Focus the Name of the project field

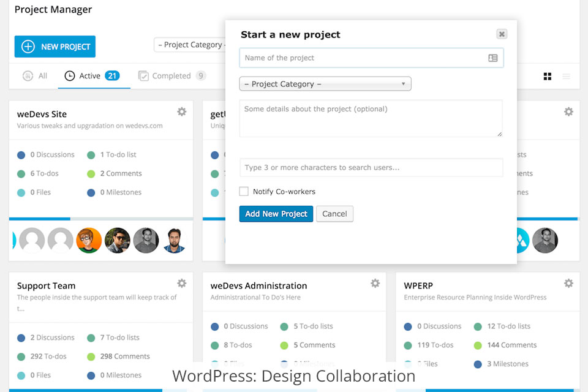click(x=371, y=58)
